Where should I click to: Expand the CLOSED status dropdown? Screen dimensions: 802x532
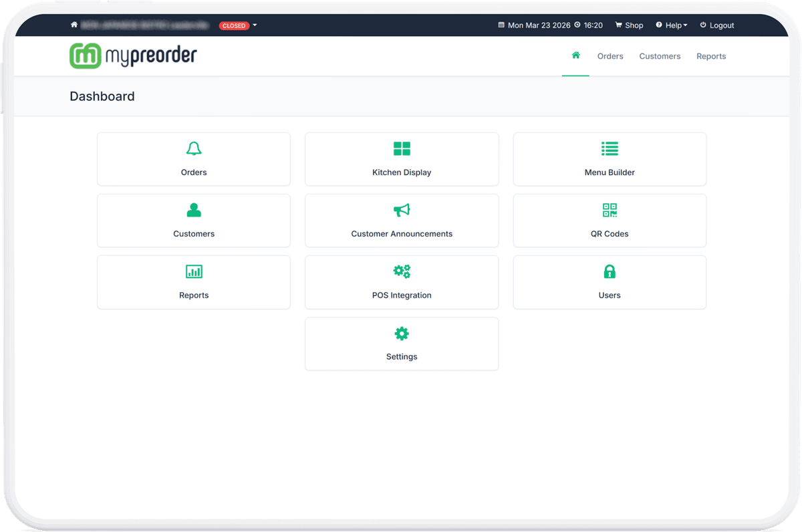(x=233, y=25)
